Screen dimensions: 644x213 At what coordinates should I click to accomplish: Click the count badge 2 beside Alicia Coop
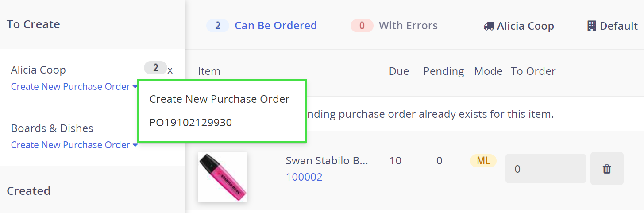pyautogui.click(x=155, y=68)
